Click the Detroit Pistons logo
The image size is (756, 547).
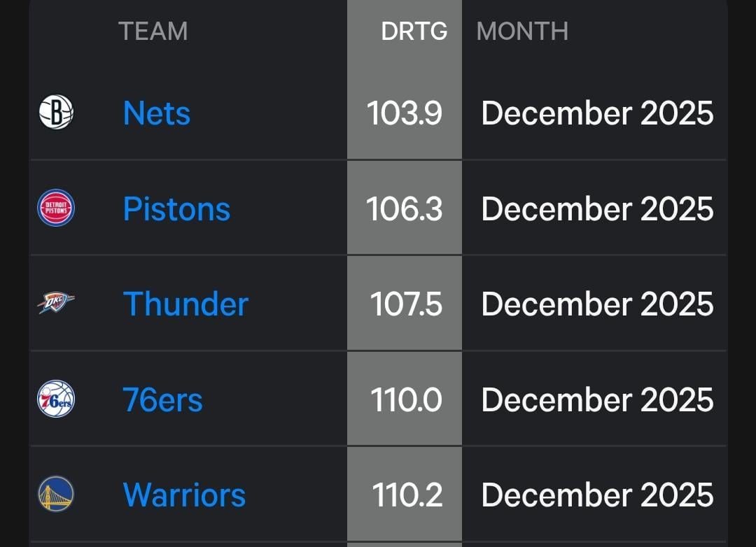click(55, 208)
